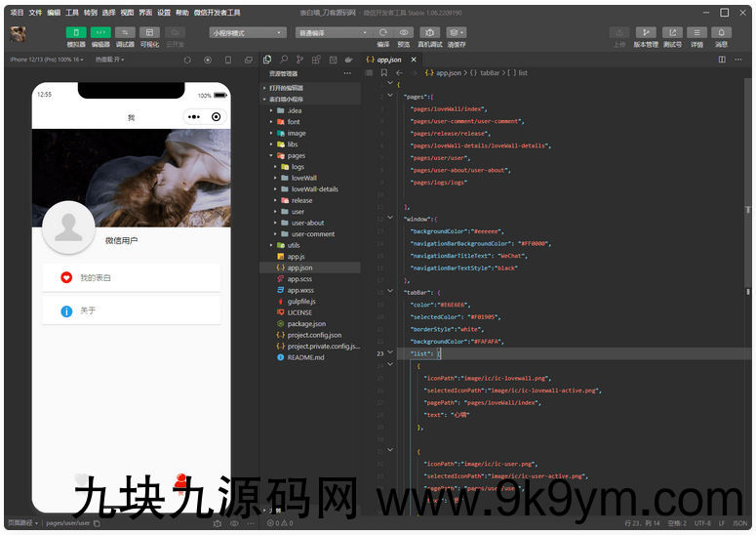Image resolution: width=756 pixels, height=535 pixels.
Task: Open the source control branch icon
Action: tap(300, 60)
